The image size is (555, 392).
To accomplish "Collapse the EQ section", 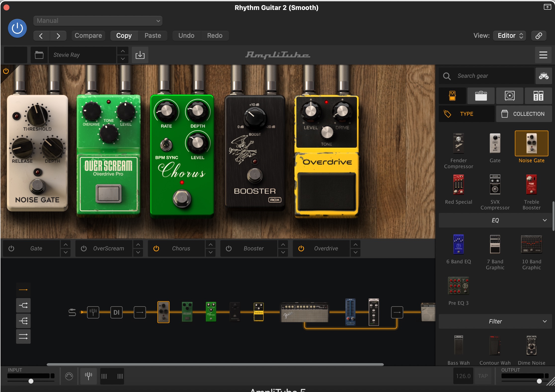I will click(495, 220).
